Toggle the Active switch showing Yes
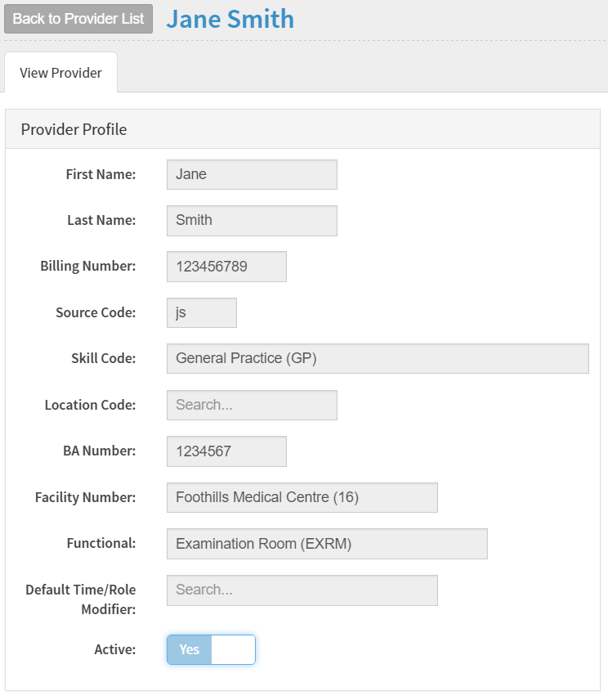This screenshot has height=700, width=608. pyautogui.click(x=211, y=649)
